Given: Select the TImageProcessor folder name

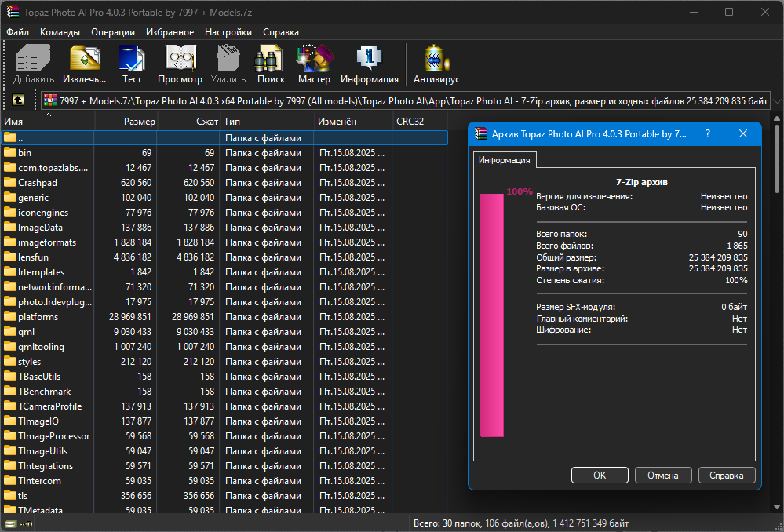Looking at the screenshot, I should pyautogui.click(x=54, y=436).
